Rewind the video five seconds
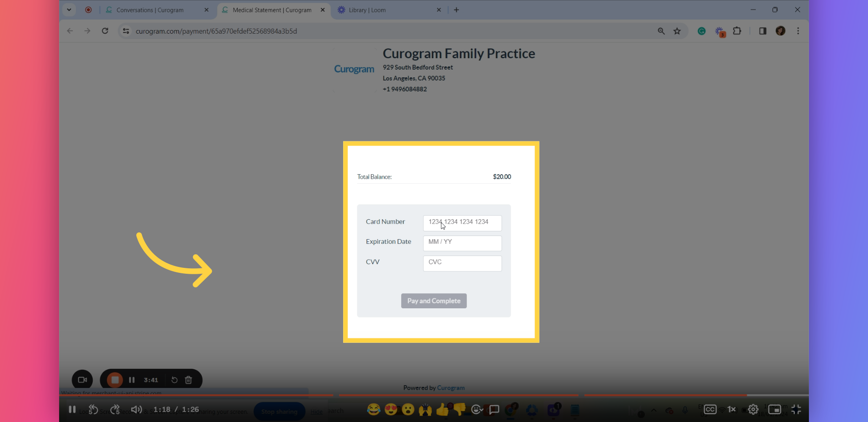Viewport: 868px width, 422px height. [x=93, y=409]
